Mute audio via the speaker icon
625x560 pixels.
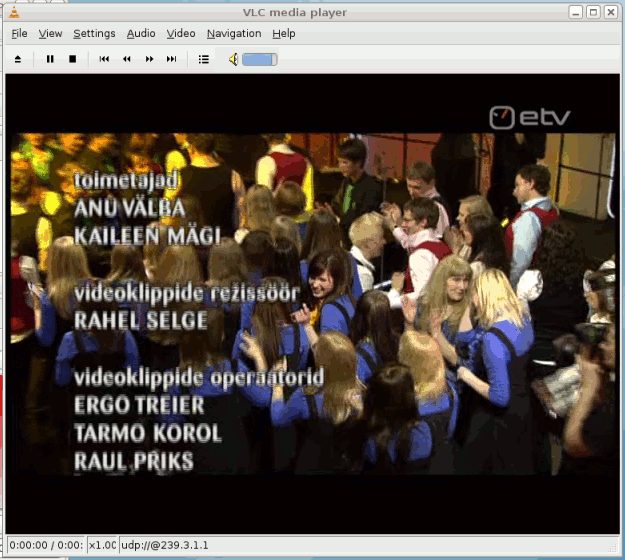[233, 60]
